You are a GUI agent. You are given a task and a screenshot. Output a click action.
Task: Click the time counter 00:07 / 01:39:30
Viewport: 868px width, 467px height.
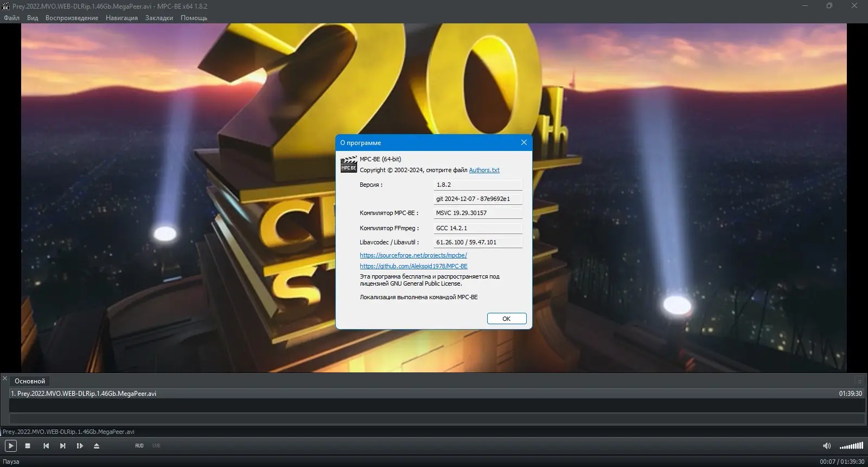[x=842, y=462]
